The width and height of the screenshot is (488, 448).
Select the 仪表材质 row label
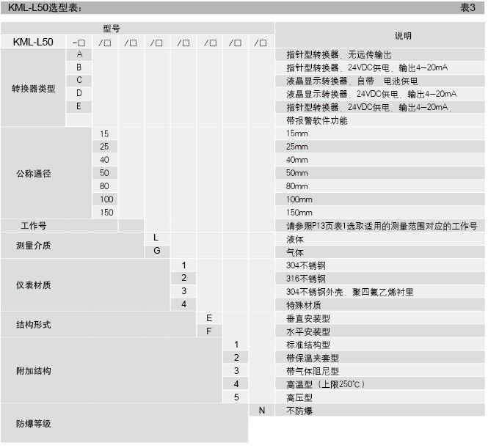(33, 285)
